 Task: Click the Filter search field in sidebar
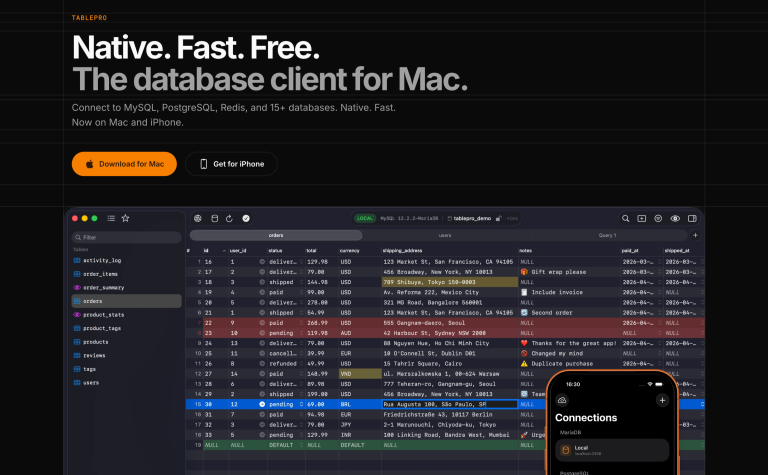126,238
